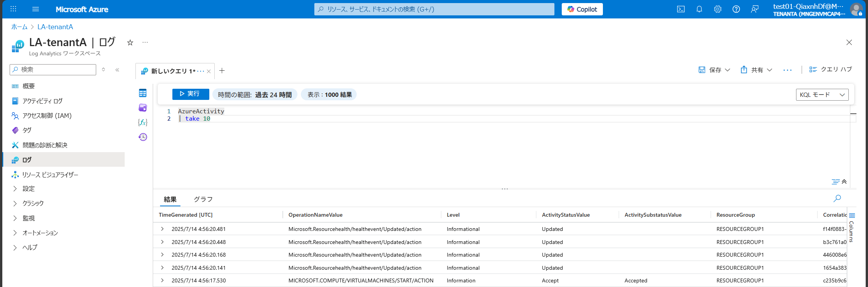This screenshot has width=868, height=287.
Task: Toggle expand all in sidebar navigation
Action: 103,70
